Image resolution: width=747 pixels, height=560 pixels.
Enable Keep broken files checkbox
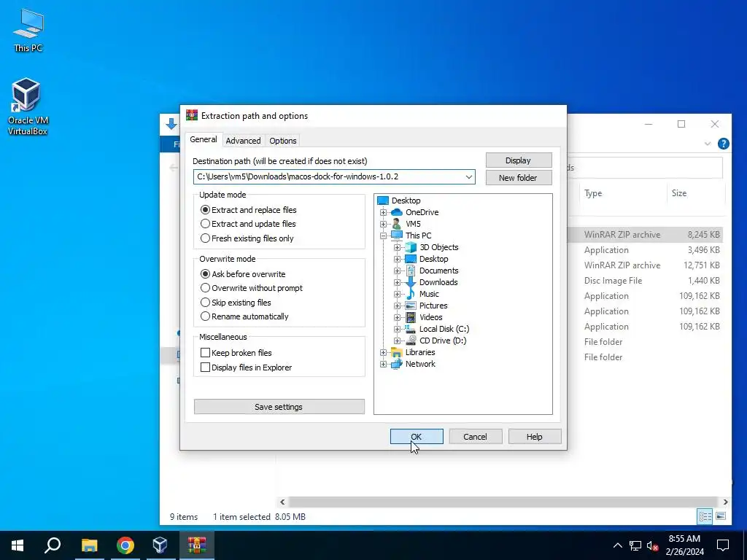(x=205, y=353)
